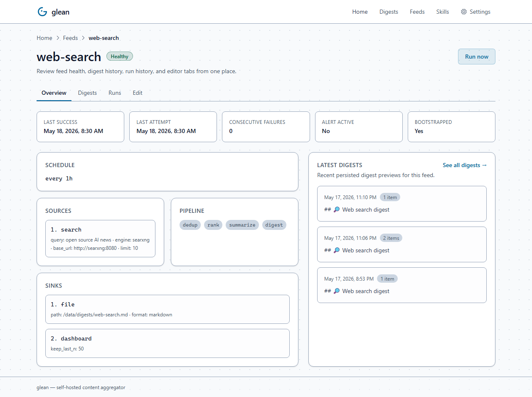Follow the See all digests link
This screenshot has width=532, height=397.
click(x=465, y=165)
